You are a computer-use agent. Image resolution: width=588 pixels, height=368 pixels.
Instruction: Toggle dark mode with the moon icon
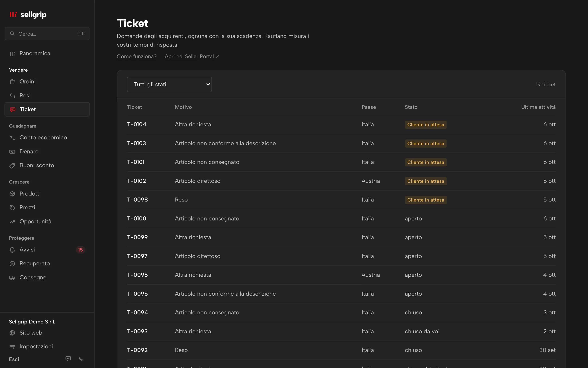pyautogui.click(x=81, y=359)
